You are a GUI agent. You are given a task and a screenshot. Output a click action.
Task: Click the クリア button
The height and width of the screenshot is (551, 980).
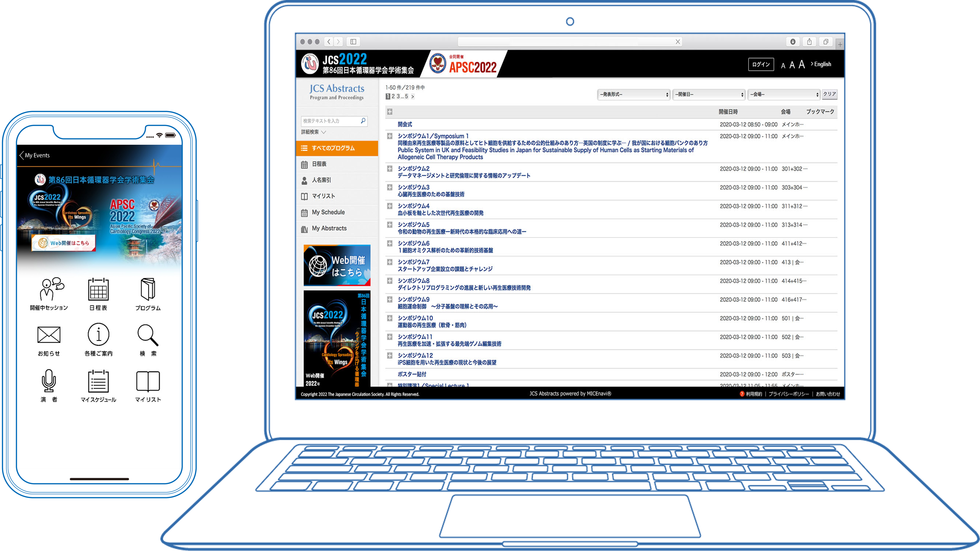(829, 94)
